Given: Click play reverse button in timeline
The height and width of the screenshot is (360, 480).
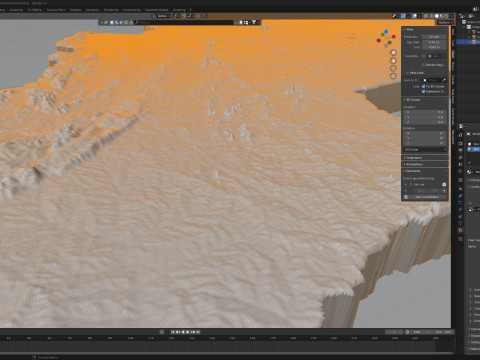Looking at the screenshot, I should coord(183,332).
